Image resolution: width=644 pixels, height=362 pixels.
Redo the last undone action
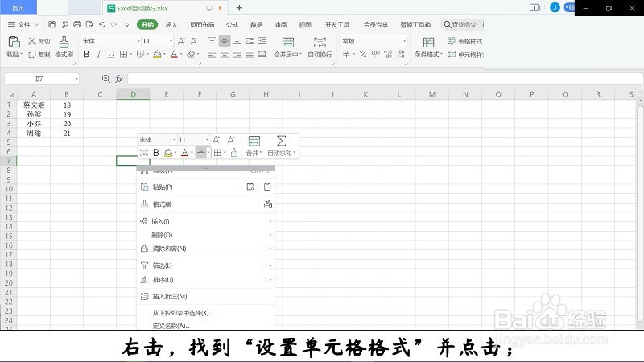click(114, 25)
